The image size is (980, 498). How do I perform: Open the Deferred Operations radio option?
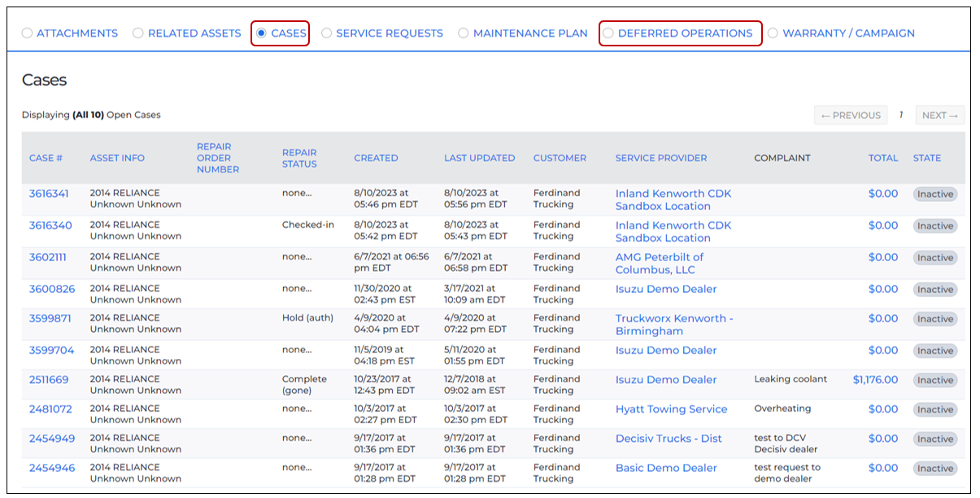tap(608, 33)
